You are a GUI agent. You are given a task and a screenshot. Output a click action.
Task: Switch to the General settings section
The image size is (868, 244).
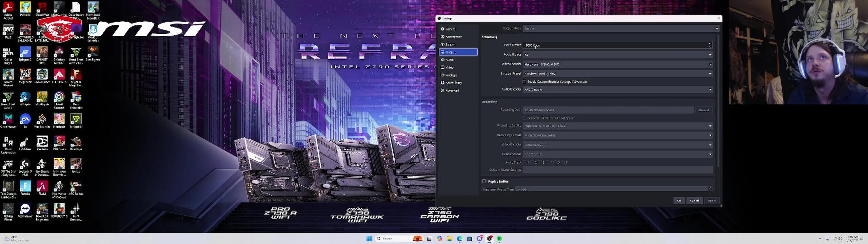[458, 29]
